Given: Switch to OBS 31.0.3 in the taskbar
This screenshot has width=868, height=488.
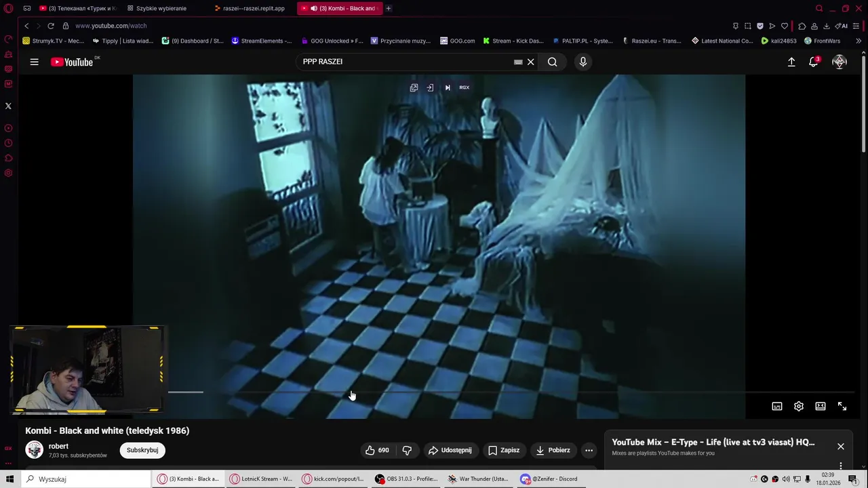Looking at the screenshot, I should coord(408,479).
